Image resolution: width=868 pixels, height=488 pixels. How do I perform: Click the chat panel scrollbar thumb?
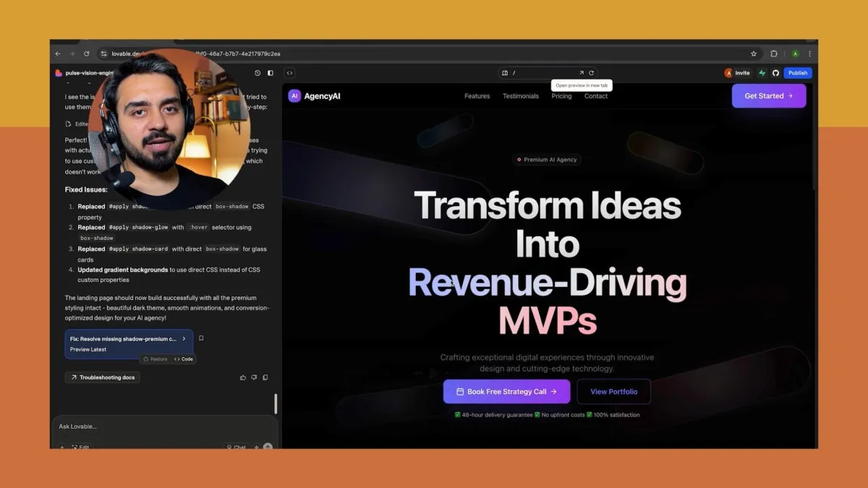(x=276, y=404)
